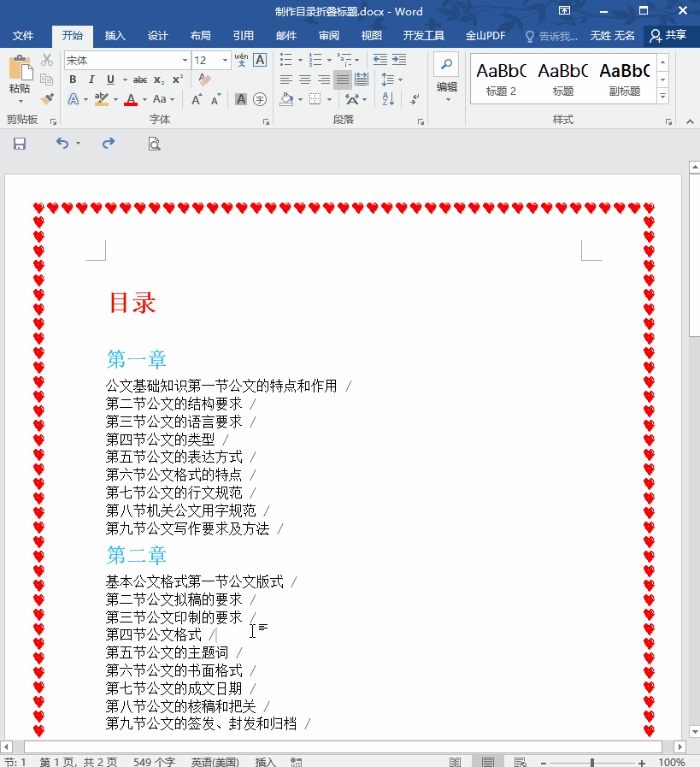This screenshot has height=767, width=700.
Task: Toggle Underline formatting
Action: (x=110, y=80)
